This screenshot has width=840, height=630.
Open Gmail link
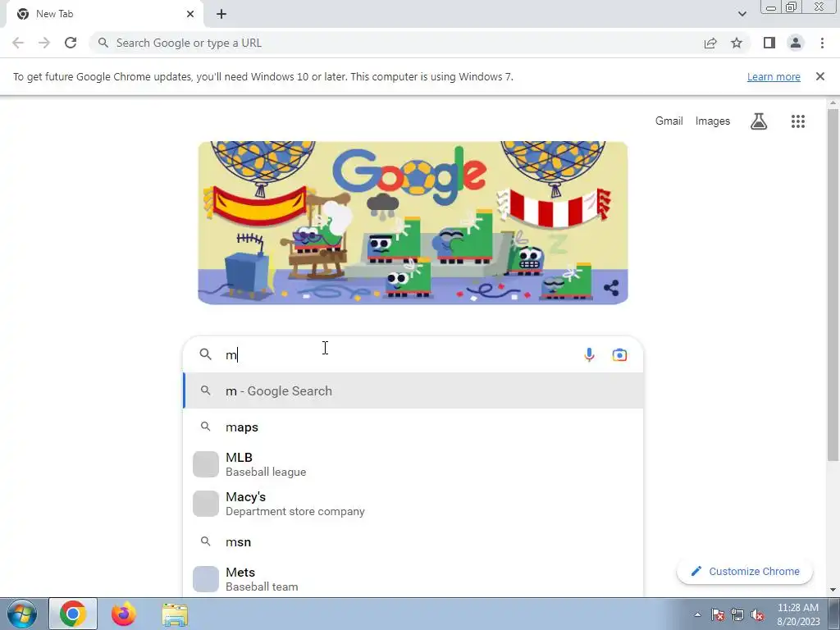(x=669, y=121)
